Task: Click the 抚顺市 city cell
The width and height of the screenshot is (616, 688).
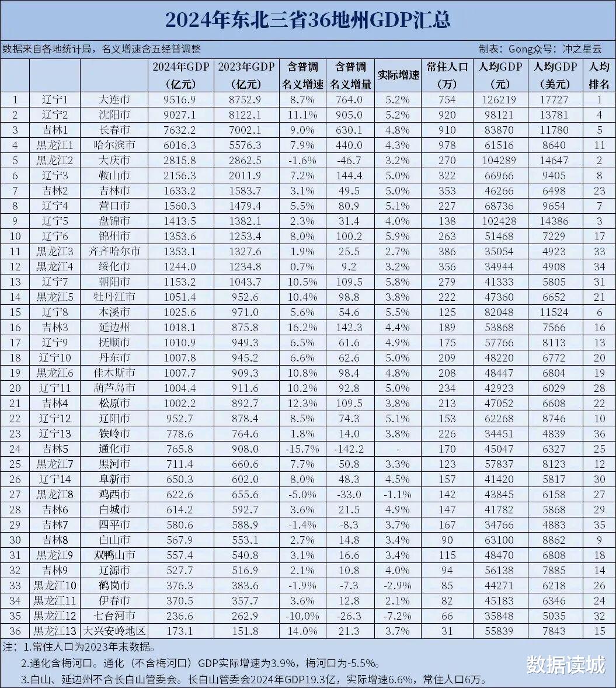Action: [x=114, y=343]
